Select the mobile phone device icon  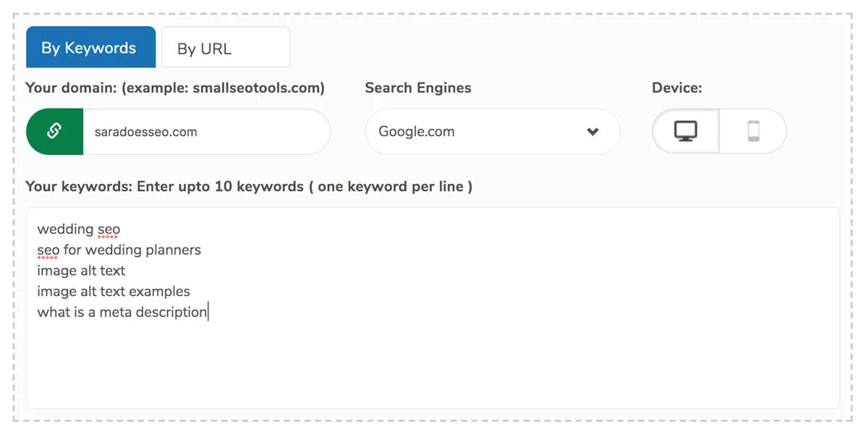753,131
